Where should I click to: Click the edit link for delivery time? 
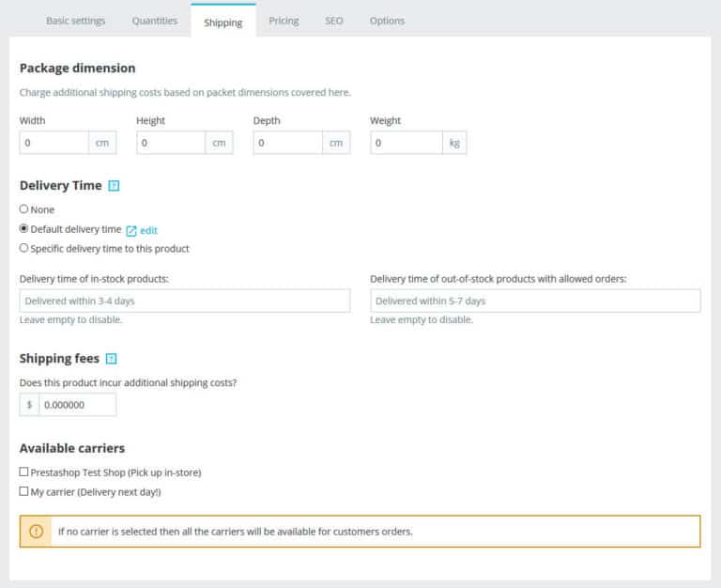pyautogui.click(x=148, y=230)
